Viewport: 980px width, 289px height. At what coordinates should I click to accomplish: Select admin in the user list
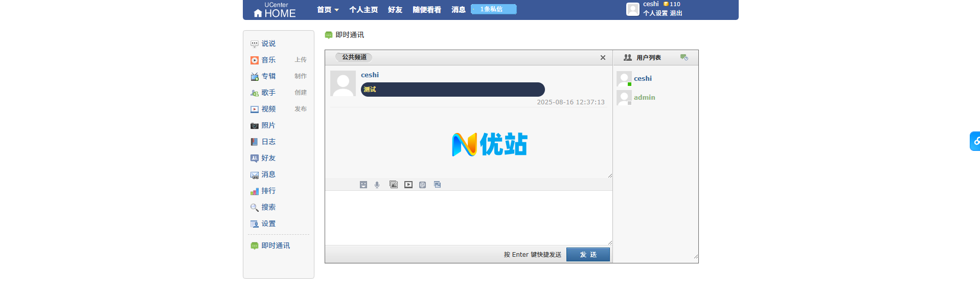[644, 97]
